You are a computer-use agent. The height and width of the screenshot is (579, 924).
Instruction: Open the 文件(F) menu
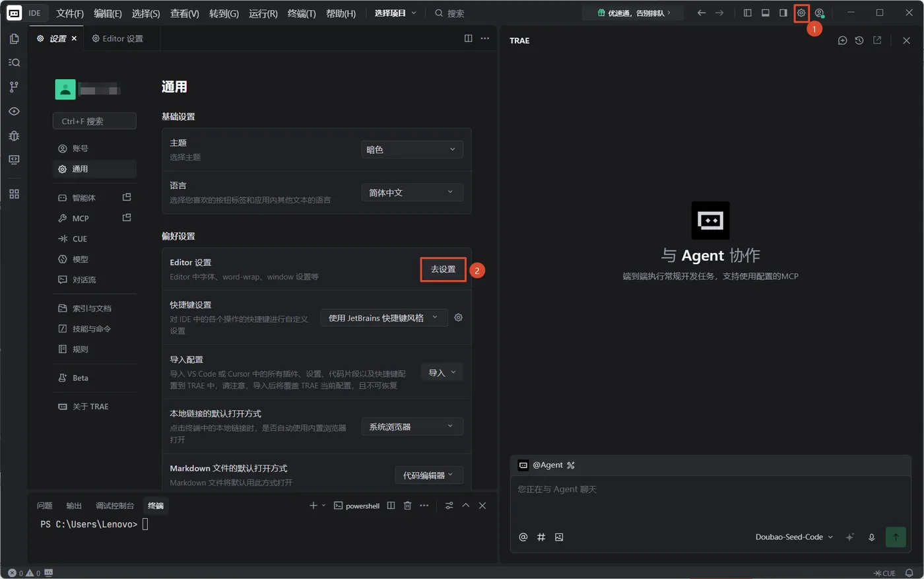(x=70, y=13)
